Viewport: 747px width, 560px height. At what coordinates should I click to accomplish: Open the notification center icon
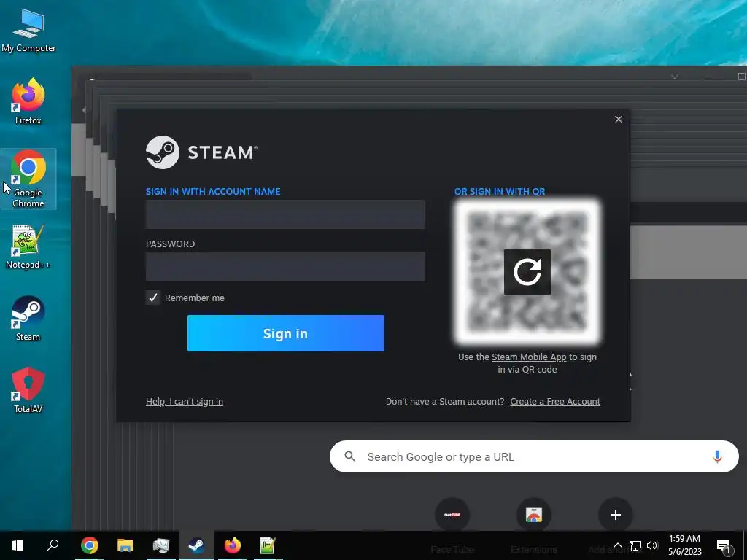(724, 546)
